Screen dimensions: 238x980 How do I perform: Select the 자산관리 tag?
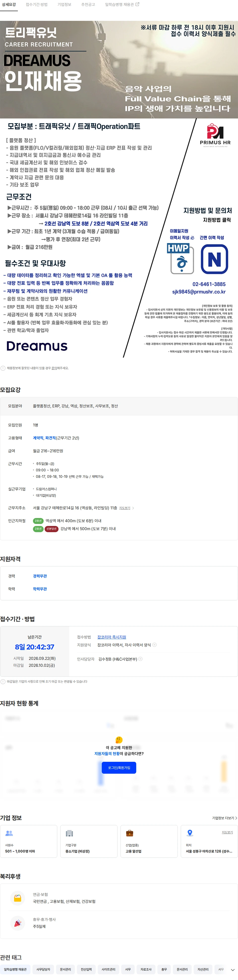[x=203, y=969]
